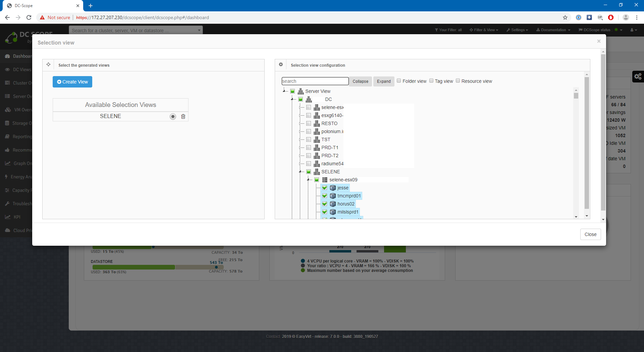Viewport: 644px width, 352px height.
Task: Close the Selection view dialog with X
Action: [599, 41]
